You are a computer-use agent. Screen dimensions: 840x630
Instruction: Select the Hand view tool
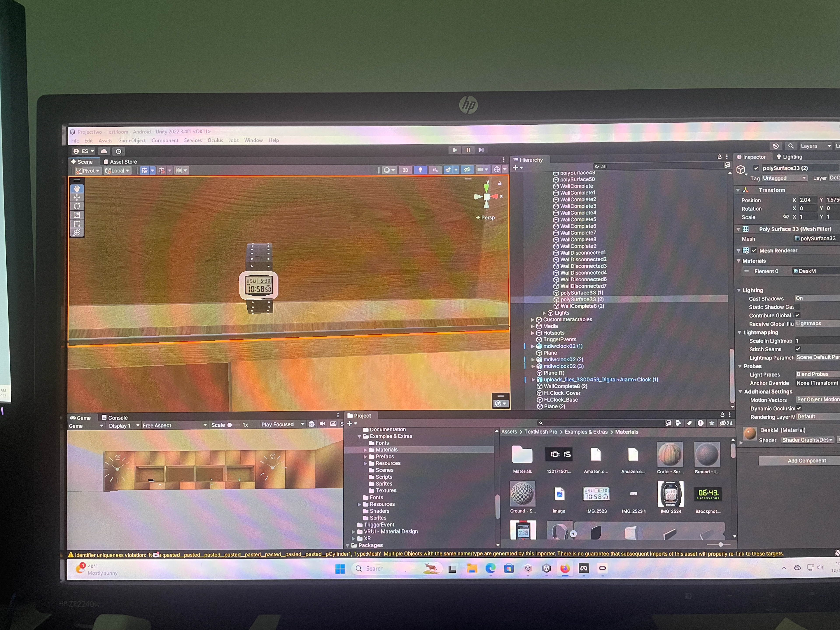(77, 188)
